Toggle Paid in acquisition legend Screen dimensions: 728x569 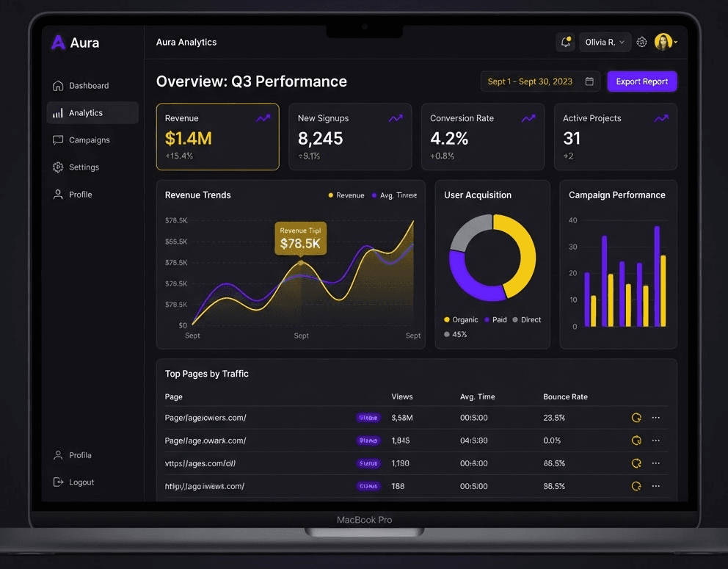click(495, 319)
